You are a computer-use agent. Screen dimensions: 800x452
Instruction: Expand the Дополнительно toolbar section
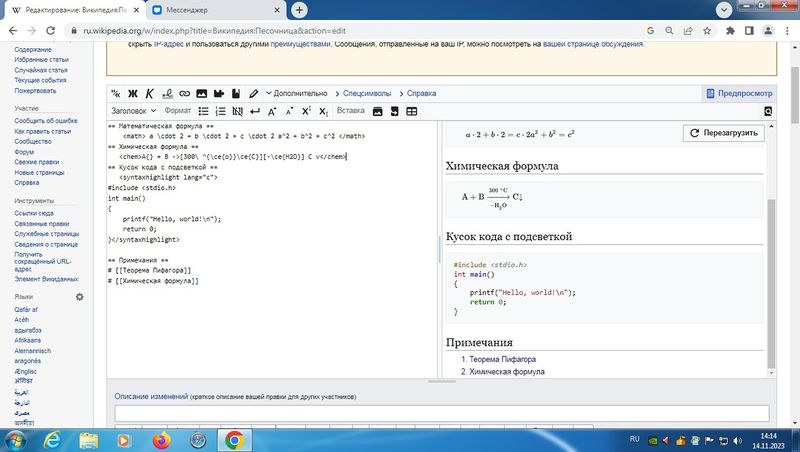pyautogui.click(x=296, y=93)
